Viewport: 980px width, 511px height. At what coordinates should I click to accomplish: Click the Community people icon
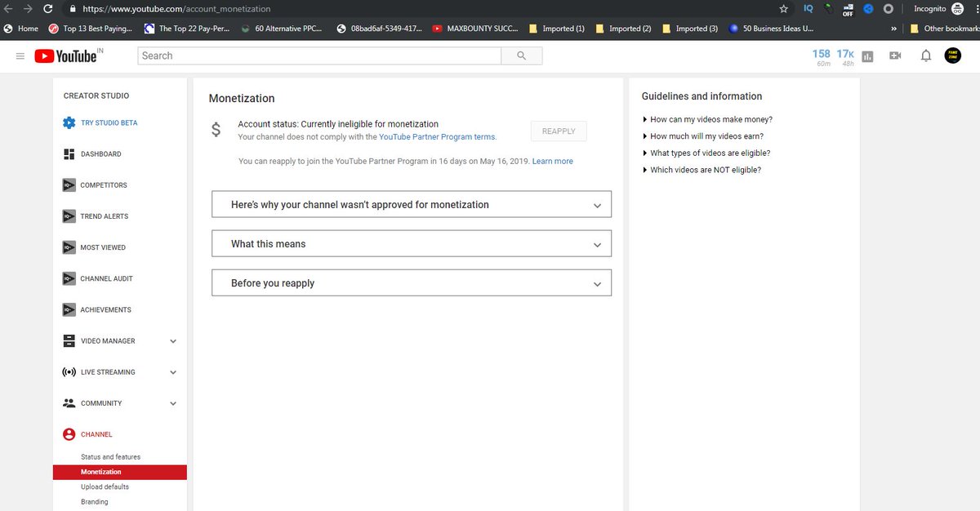69,403
